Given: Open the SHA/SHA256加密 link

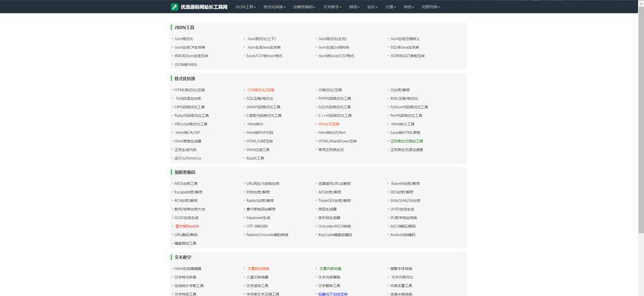Looking at the screenshot, I should pos(405,201).
